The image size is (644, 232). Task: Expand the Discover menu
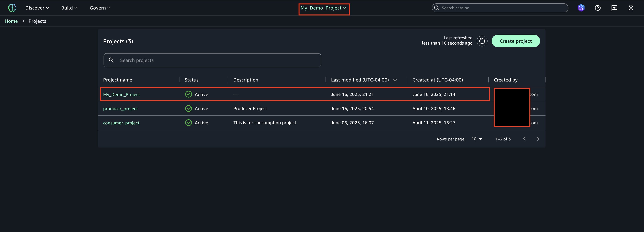(37, 8)
